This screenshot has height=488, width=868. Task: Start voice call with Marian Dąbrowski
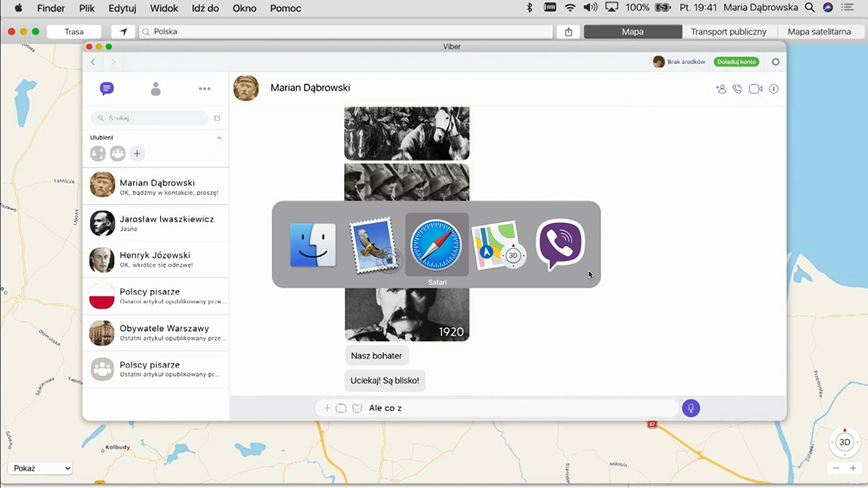point(737,89)
